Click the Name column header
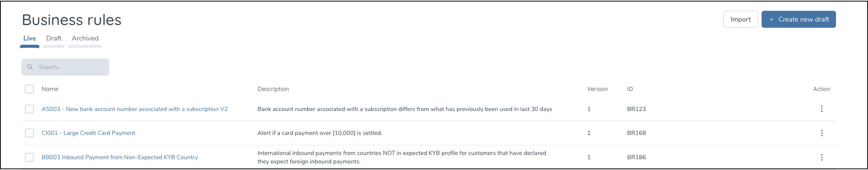 50,89
